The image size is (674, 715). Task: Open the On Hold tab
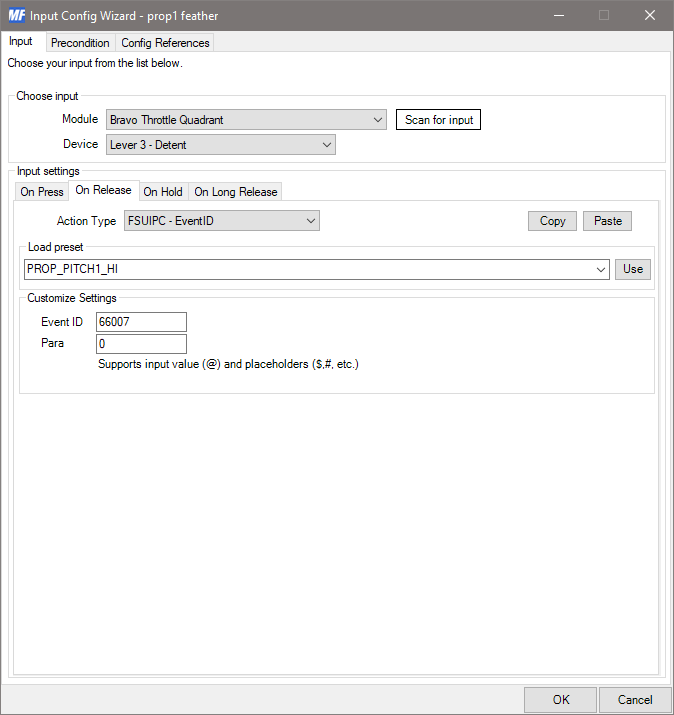pyautogui.click(x=163, y=192)
